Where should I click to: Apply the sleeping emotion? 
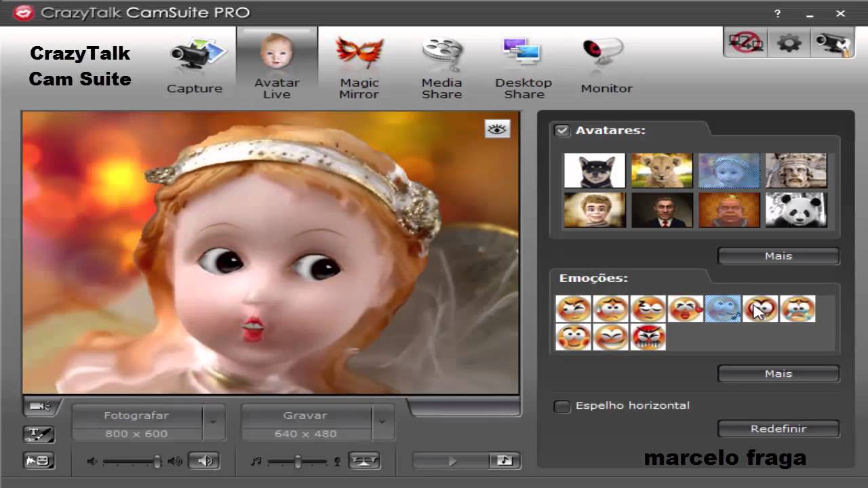(x=648, y=308)
